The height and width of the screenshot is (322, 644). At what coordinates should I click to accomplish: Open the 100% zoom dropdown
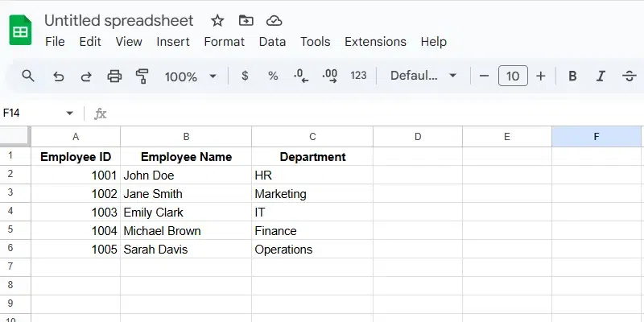191,76
